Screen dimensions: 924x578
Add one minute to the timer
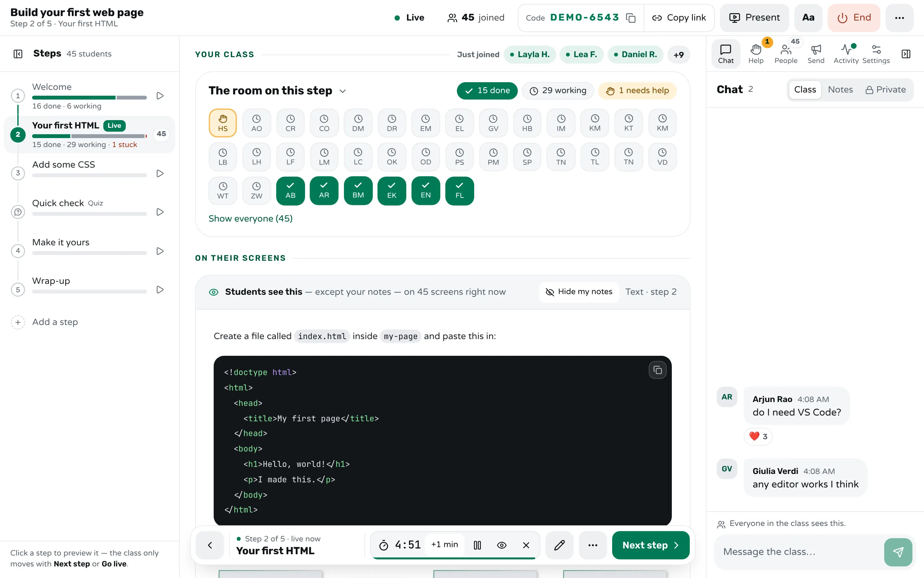click(x=444, y=545)
